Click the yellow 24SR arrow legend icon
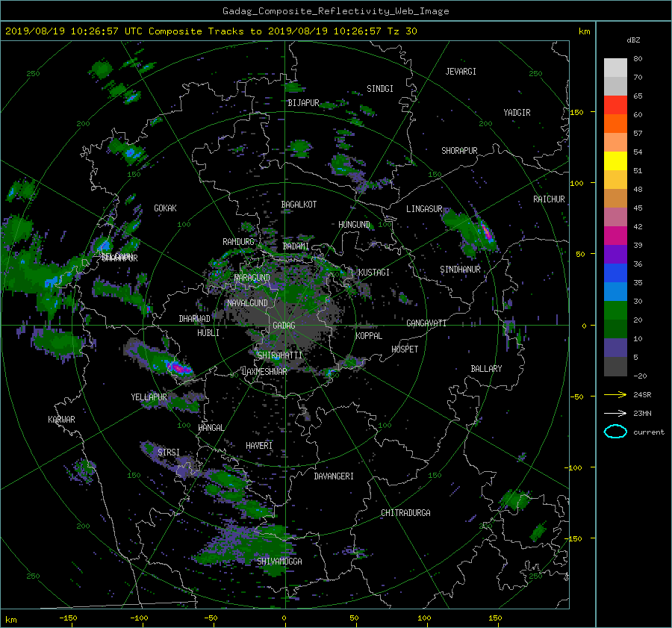The image size is (672, 628). [x=615, y=394]
